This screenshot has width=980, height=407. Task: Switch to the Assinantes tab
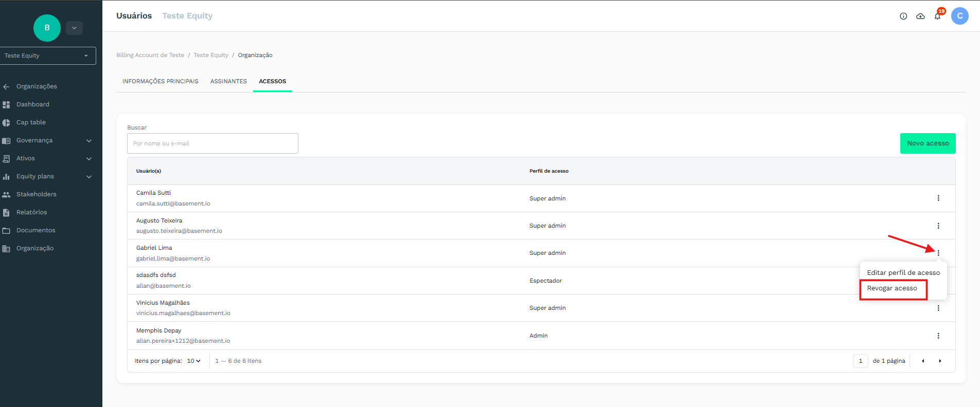tap(228, 81)
